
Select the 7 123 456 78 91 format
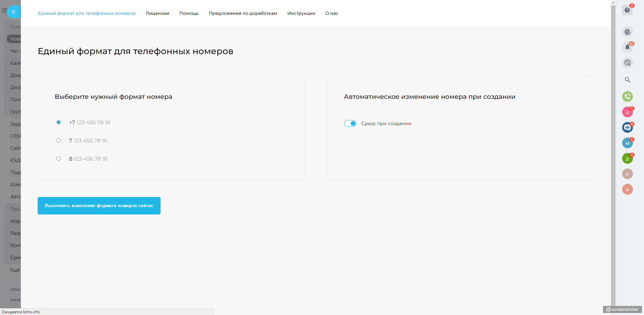[x=59, y=141]
